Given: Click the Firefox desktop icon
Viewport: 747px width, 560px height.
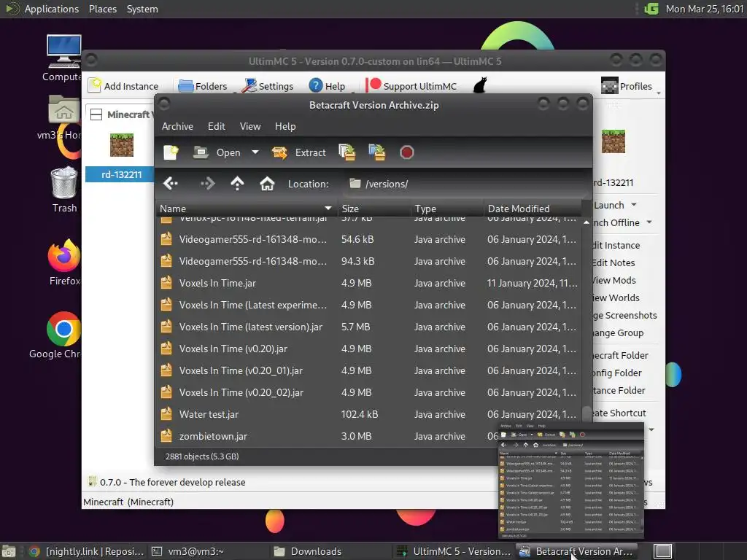Looking at the screenshot, I should [64, 262].
